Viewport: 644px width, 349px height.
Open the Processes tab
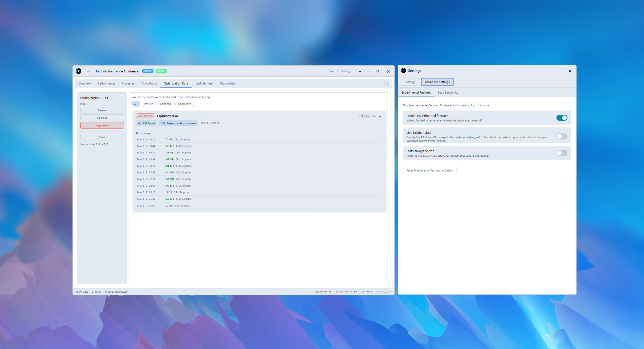(x=128, y=83)
